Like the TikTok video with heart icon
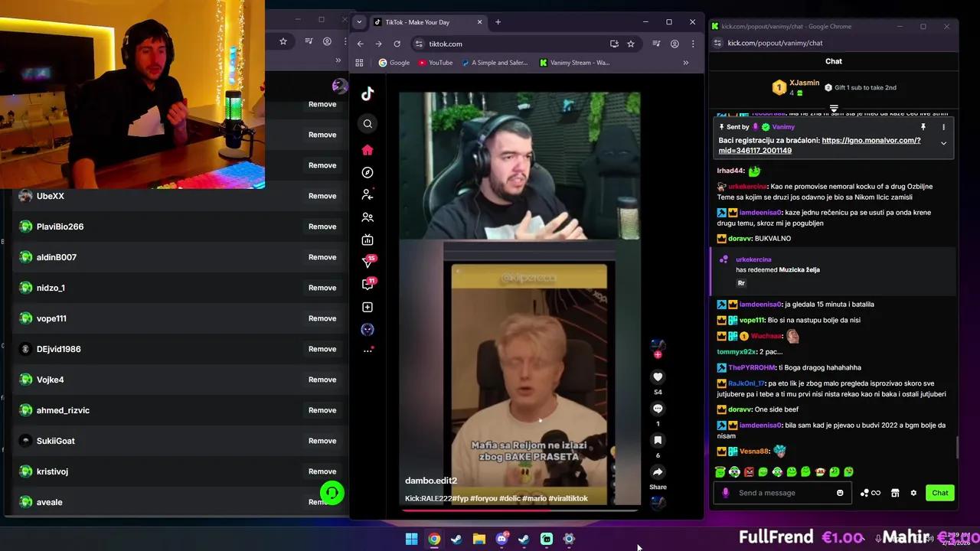 [x=658, y=377]
